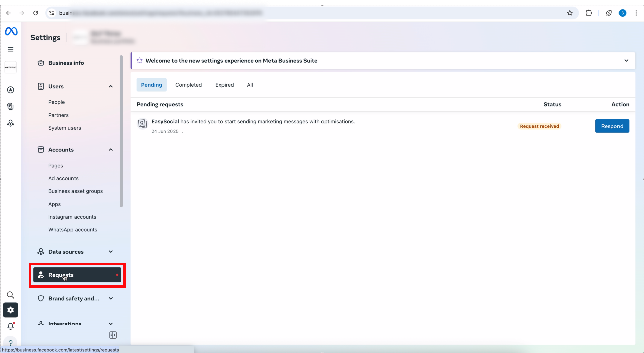This screenshot has height=353, width=644.
Task: Expand the Data sources section chevron
Action: tap(111, 252)
